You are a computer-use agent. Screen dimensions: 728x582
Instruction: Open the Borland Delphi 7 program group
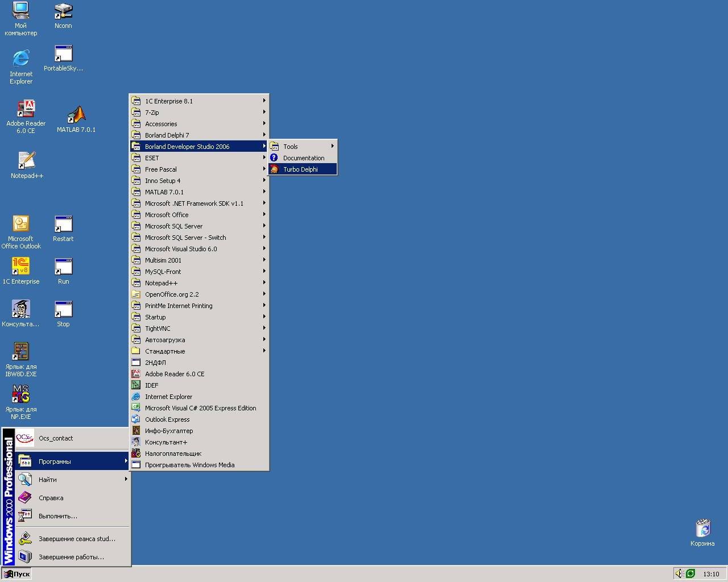coord(199,135)
